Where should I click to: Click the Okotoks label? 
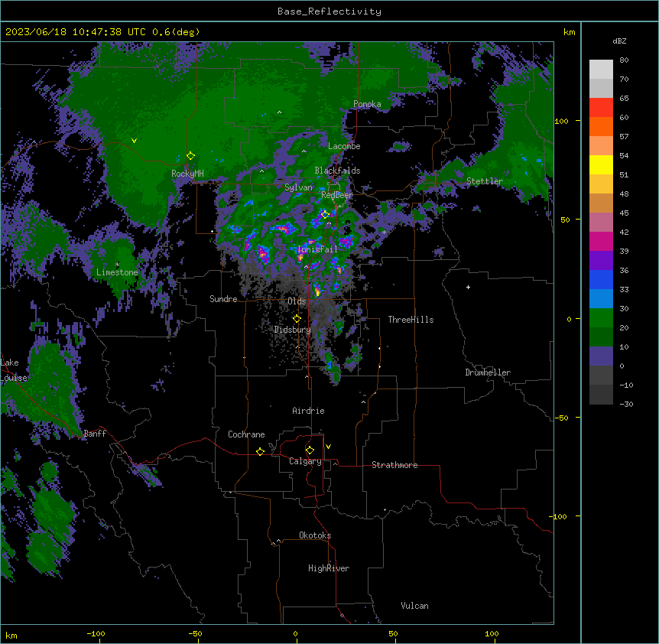point(315,535)
